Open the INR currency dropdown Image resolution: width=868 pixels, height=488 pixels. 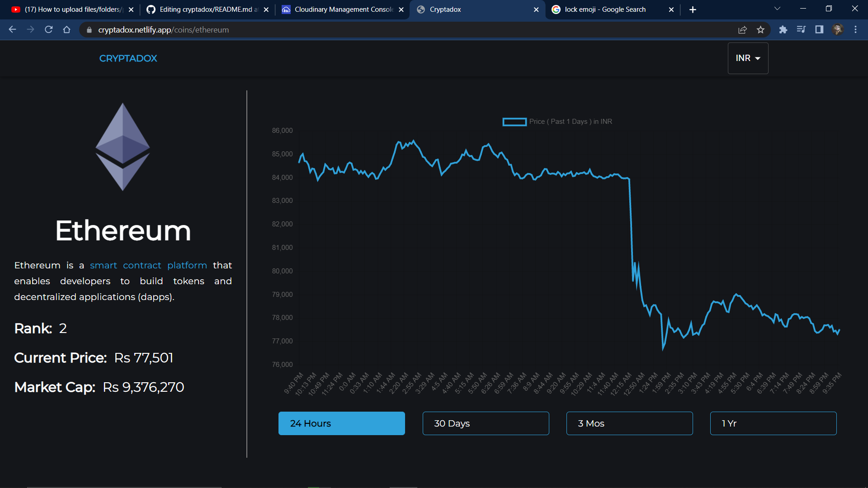[x=748, y=58]
